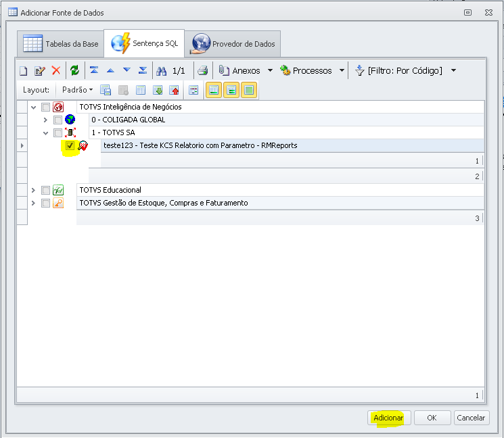Click the COLIGADA GLOBAL globe icon
The height and width of the screenshot is (438, 504).
[x=70, y=120]
